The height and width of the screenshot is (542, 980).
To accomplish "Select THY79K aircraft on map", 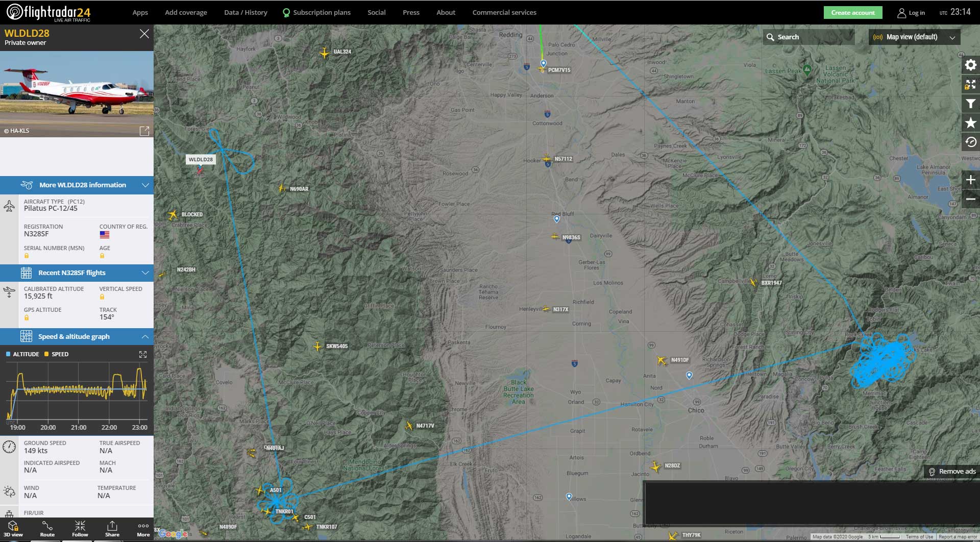I will 674,535.
